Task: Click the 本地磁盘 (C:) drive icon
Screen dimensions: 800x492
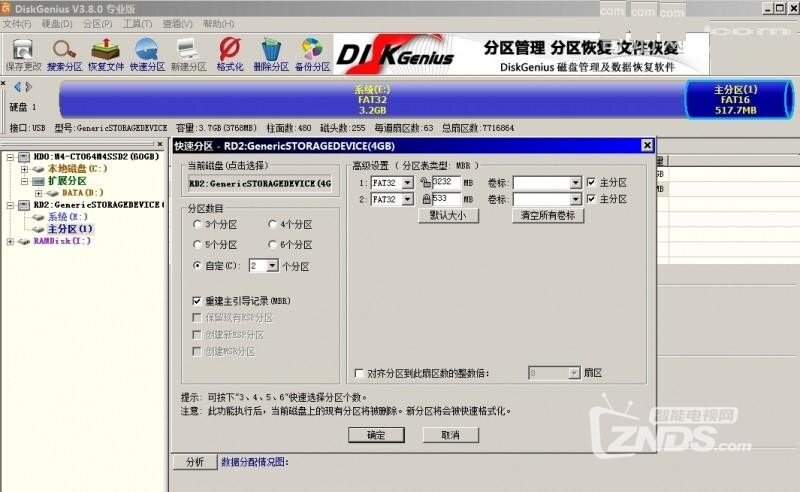Action: click(38, 169)
